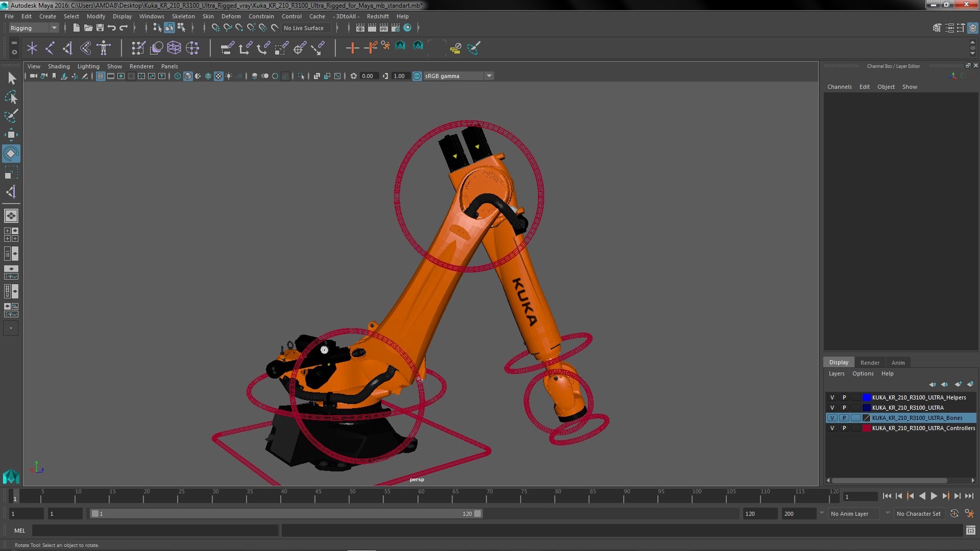This screenshot has height=551, width=980.
Task: Click the blue color swatch of Helpers layer
Action: (x=867, y=397)
